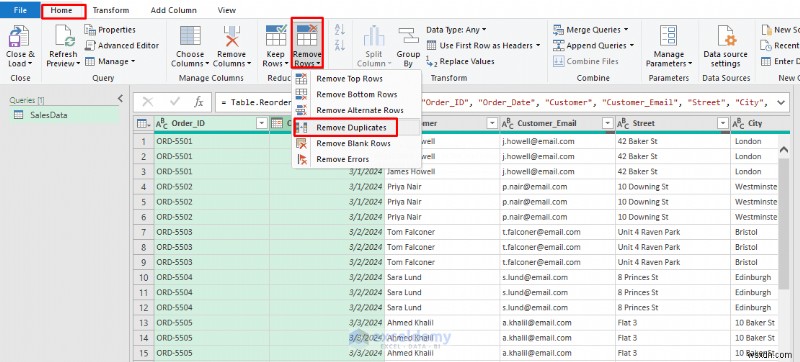Choose Remove Bottom Rows
Viewport: 800px width, 362px height.
[x=357, y=94]
